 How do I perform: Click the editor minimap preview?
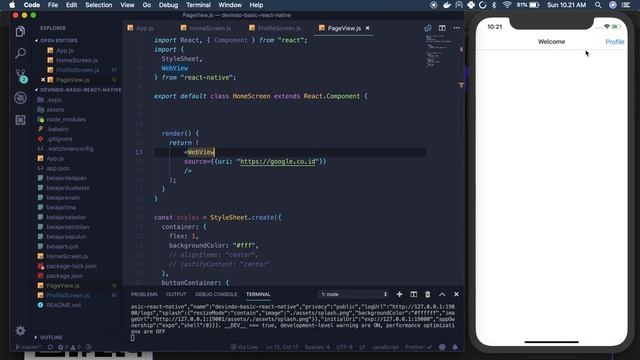[x=439, y=51]
